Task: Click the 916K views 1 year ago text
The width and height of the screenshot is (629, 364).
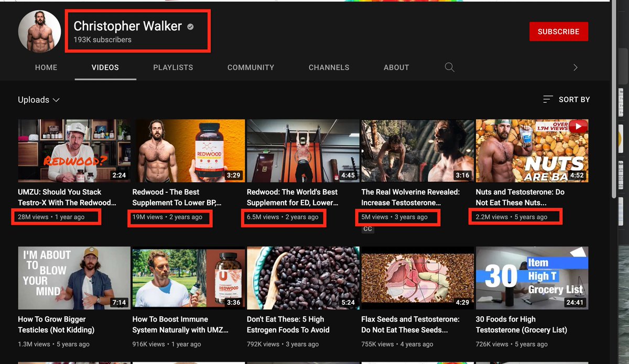Action: tap(167, 344)
